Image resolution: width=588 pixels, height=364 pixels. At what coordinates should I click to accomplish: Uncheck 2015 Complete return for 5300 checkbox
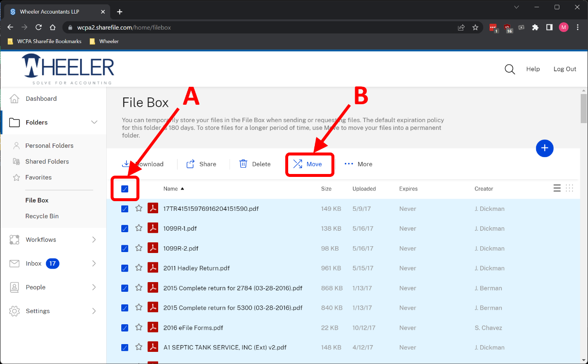coord(125,308)
